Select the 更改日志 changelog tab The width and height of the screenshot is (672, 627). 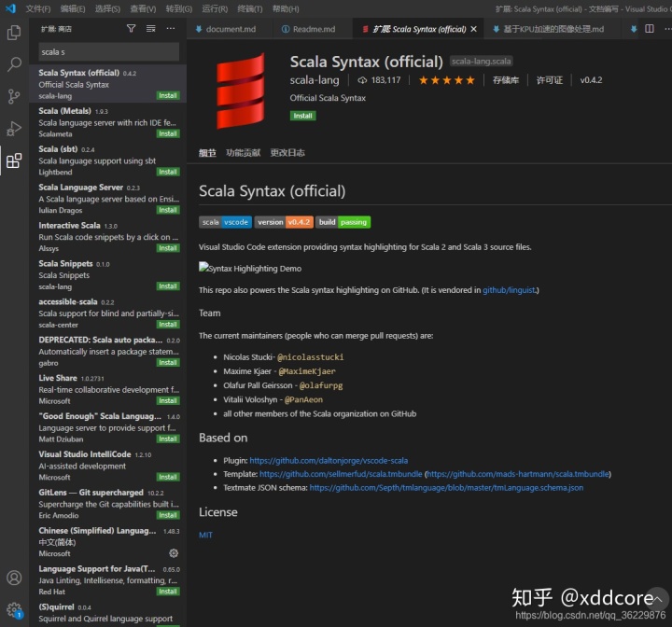tap(287, 153)
